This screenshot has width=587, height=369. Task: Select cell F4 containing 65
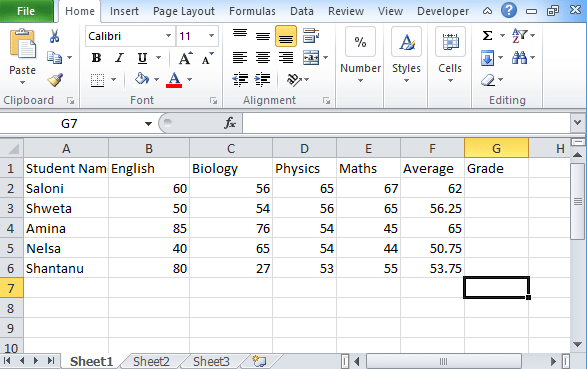432,228
